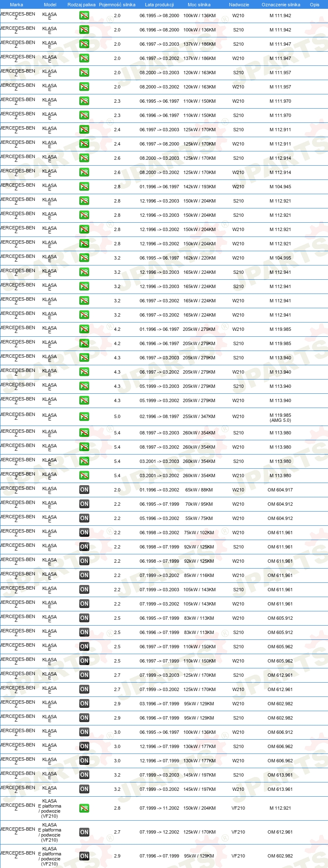The width and height of the screenshot is (328, 868).
Task: Click the Model column header
Action: (x=50, y=5)
